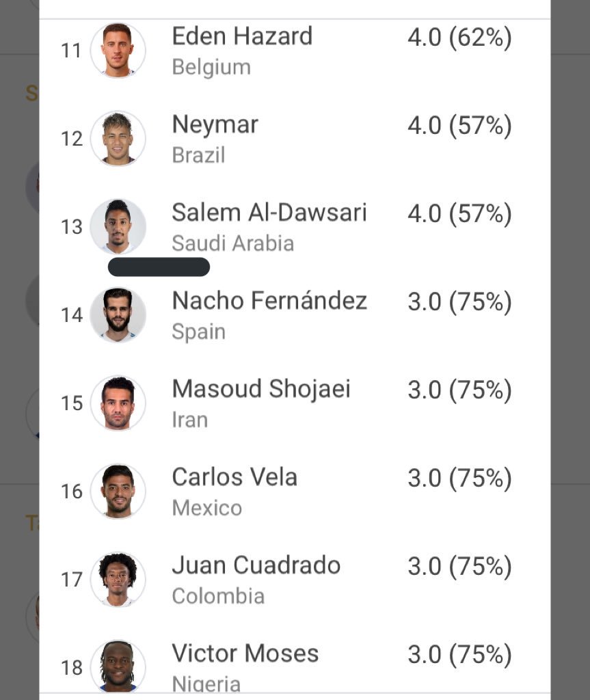
Task: Select the Neymar name text
Action: pos(215,124)
